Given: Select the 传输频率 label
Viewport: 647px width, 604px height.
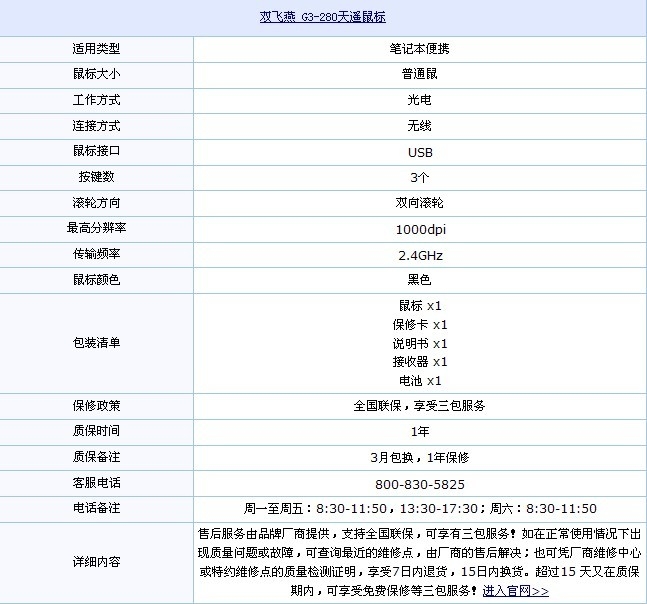Looking at the screenshot, I should (97, 254).
